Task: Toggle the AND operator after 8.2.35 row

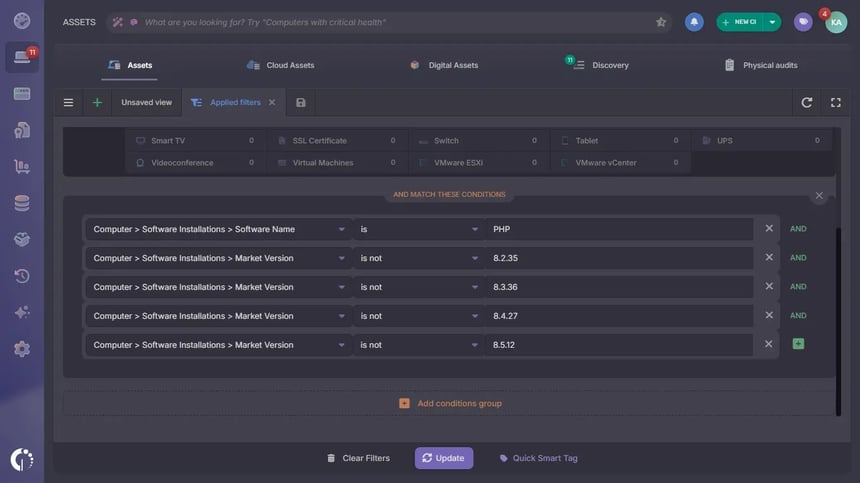Action: click(x=798, y=258)
